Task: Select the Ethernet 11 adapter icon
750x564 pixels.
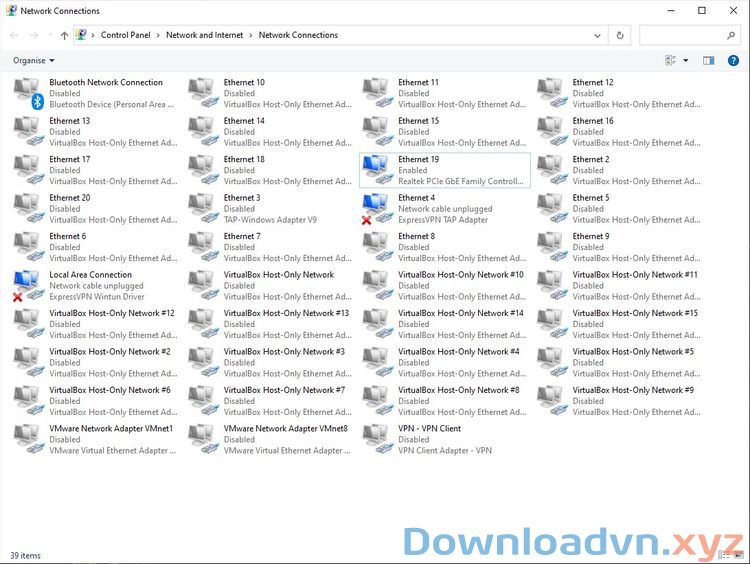Action: (x=378, y=93)
